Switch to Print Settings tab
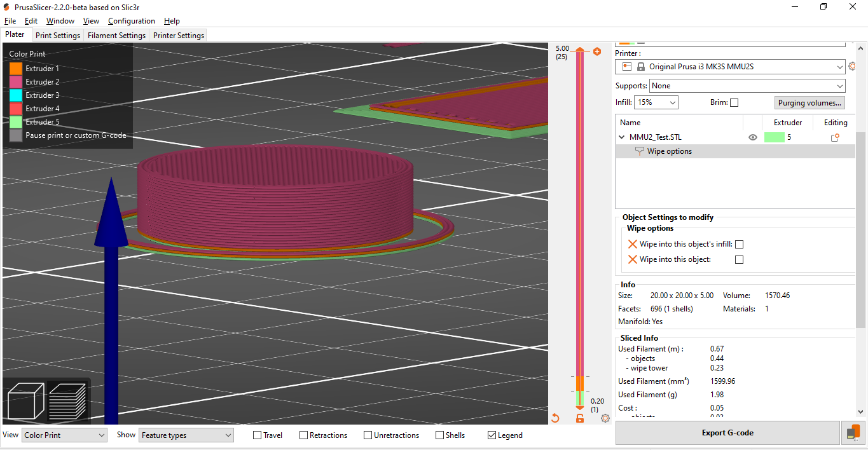The height and width of the screenshot is (450, 868). [x=58, y=36]
